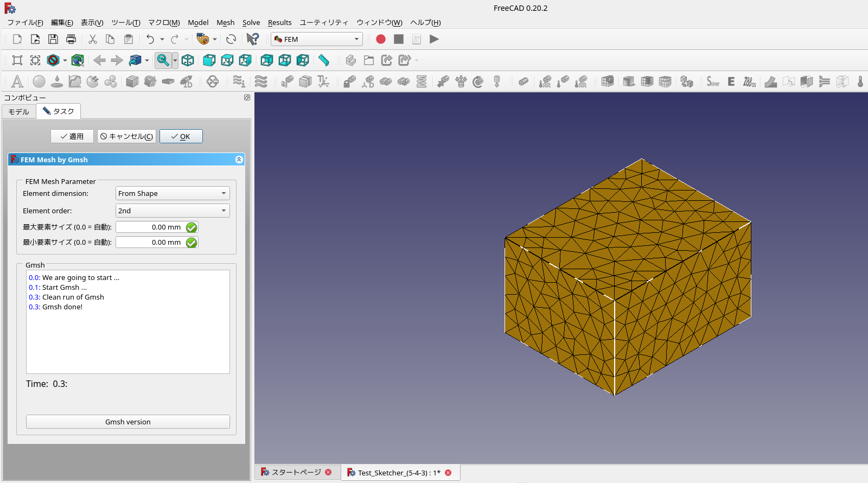Click the Gmsh version button

tap(128, 422)
